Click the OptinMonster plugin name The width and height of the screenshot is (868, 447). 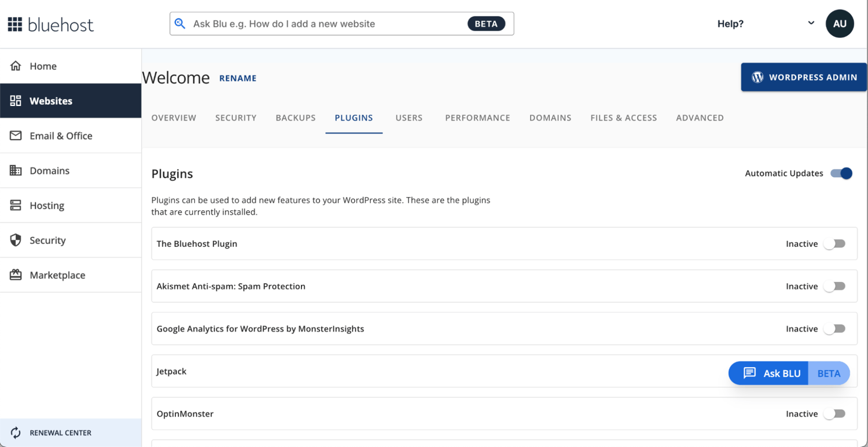click(x=185, y=414)
